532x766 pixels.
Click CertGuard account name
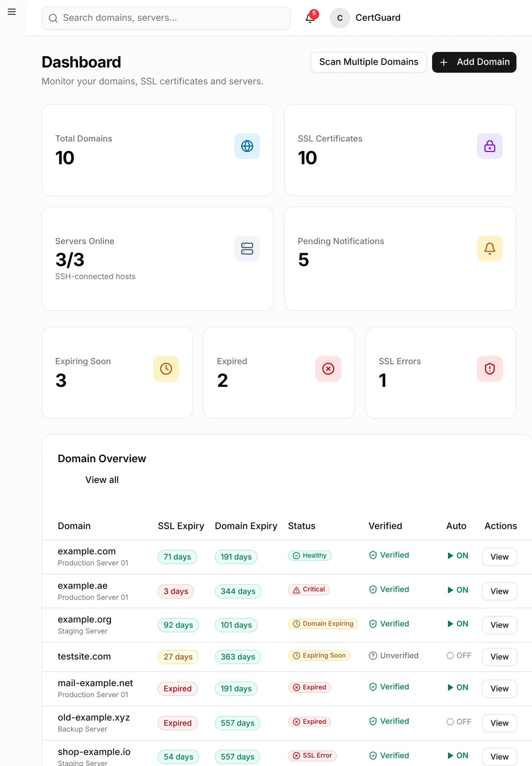click(378, 18)
